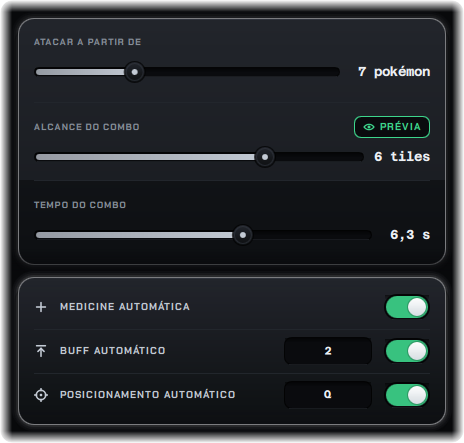Click the Buff Automático label text
Screen dimensions: 464x443
113,351
